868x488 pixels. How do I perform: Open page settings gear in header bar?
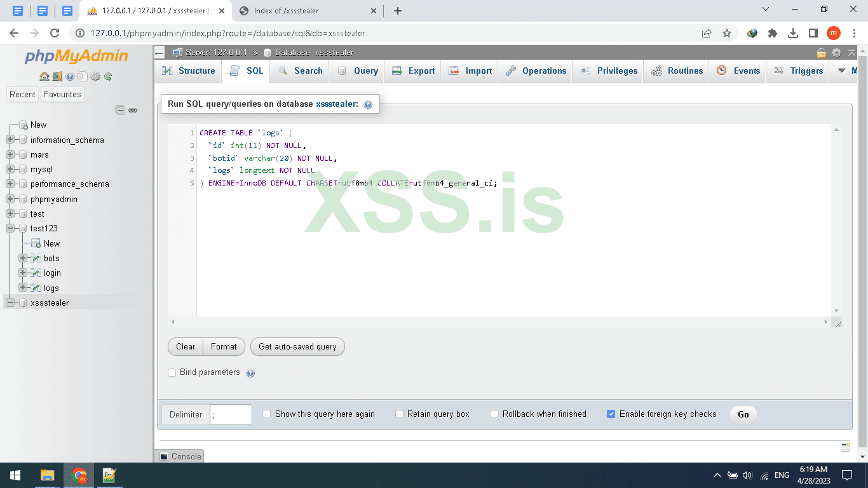pos(836,53)
